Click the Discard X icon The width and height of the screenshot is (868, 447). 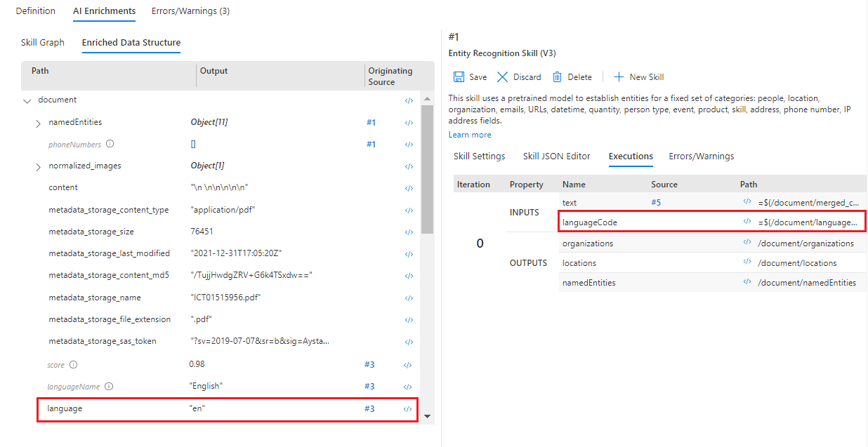(x=502, y=77)
